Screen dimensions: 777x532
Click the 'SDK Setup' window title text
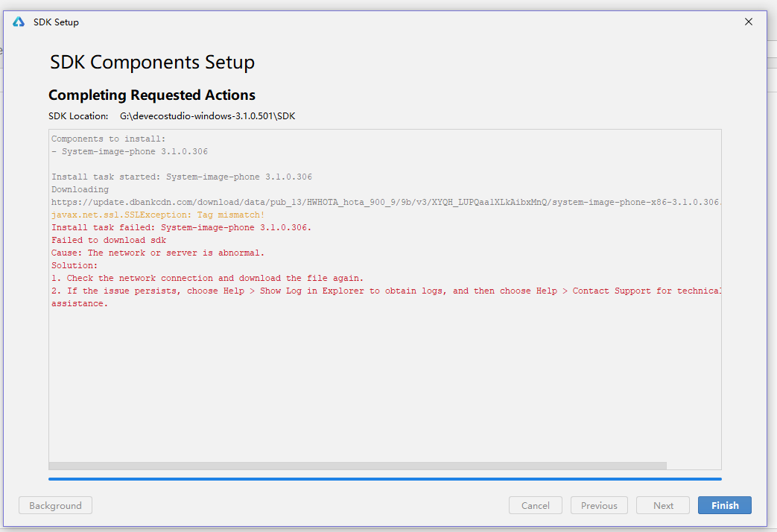[56, 22]
